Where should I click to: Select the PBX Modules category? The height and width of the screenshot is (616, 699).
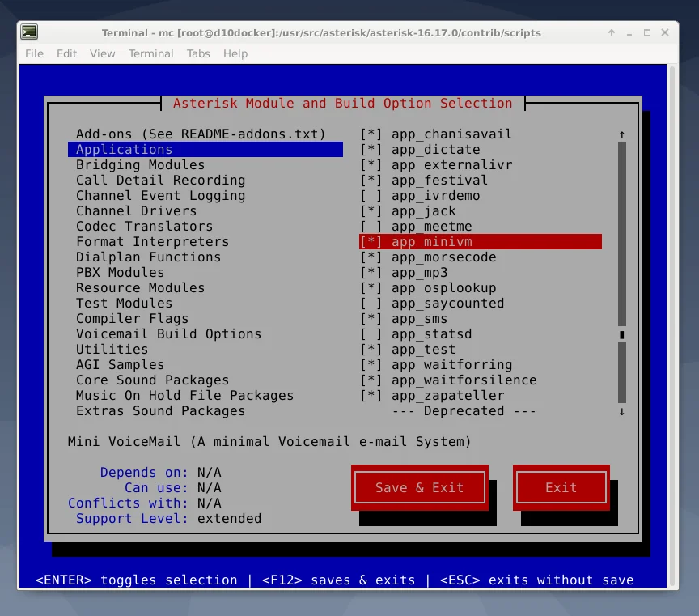pyautogui.click(x=120, y=273)
